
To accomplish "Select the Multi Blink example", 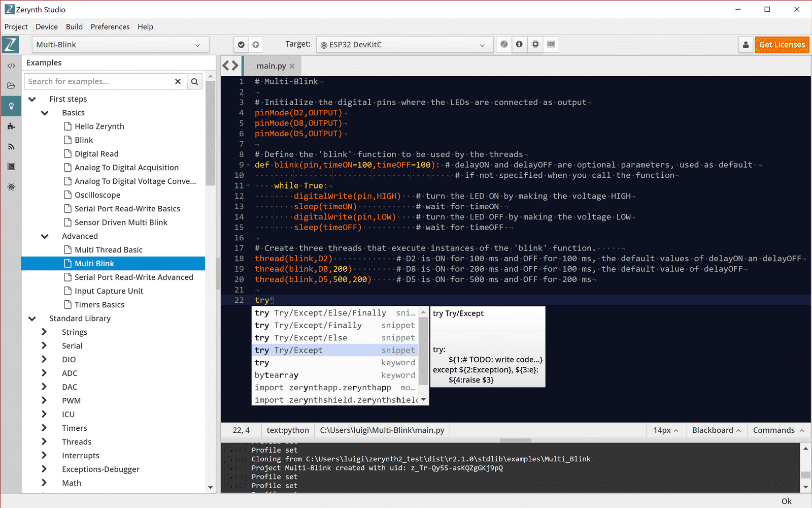I will coord(113,263).
